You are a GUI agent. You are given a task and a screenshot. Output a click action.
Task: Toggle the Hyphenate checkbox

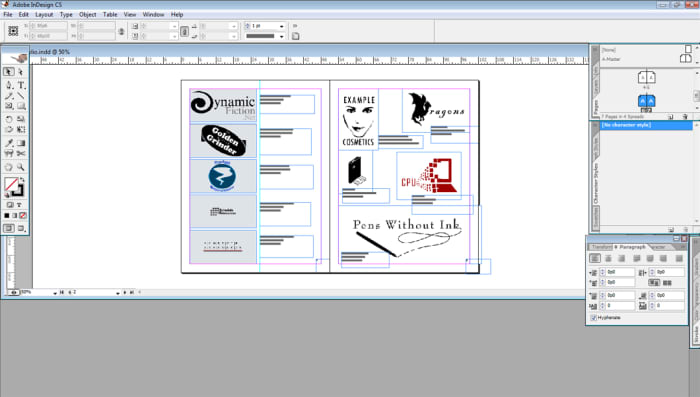pyautogui.click(x=593, y=318)
